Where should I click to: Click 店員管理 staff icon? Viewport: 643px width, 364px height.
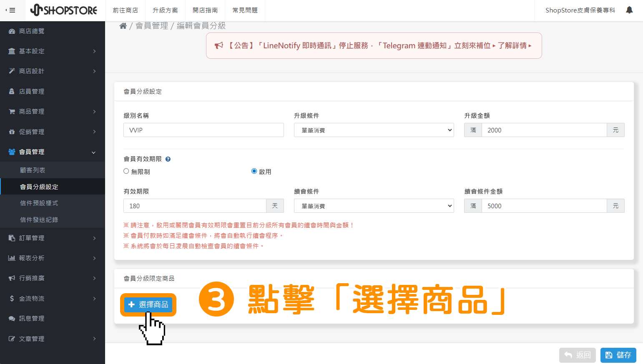coord(12,91)
